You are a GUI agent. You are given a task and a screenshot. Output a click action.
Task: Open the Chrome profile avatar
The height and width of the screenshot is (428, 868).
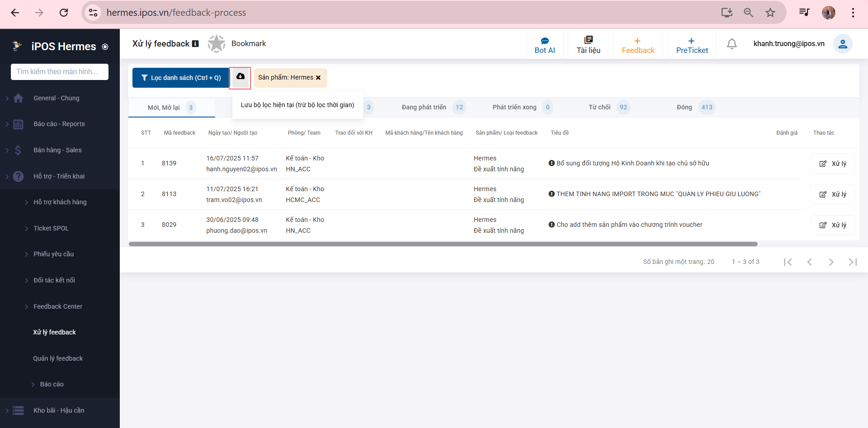828,13
